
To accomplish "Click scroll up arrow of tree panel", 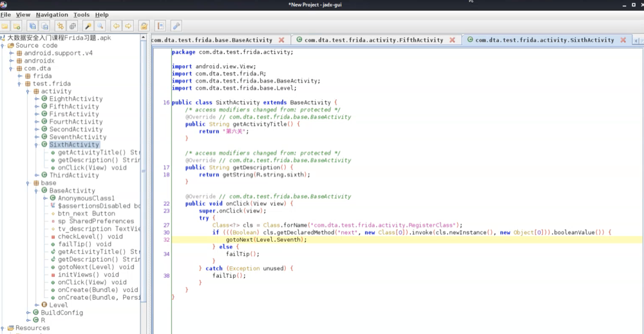I will (x=144, y=37).
